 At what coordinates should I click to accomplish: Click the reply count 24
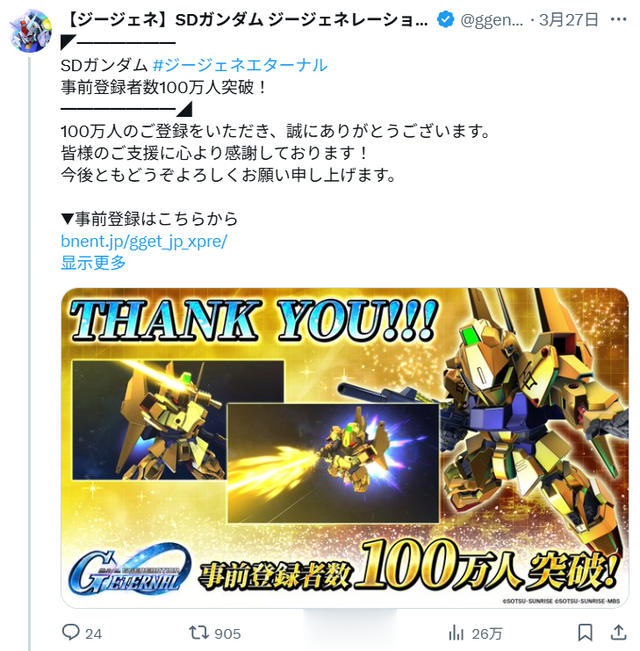tap(93, 634)
